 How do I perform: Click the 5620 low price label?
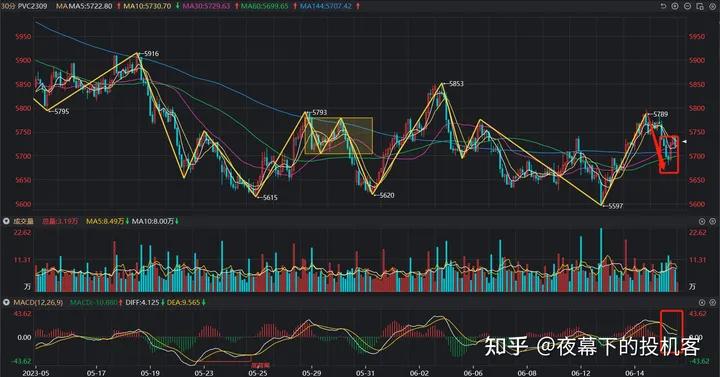387,195
